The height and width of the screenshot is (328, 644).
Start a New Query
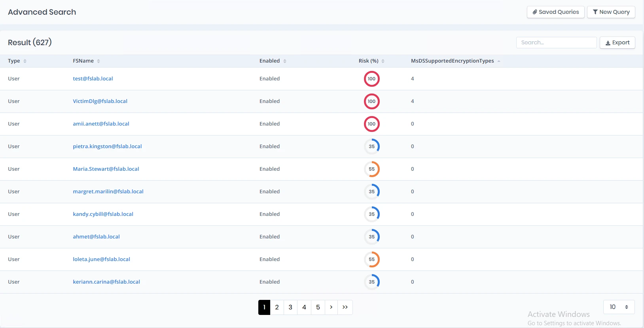point(611,12)
